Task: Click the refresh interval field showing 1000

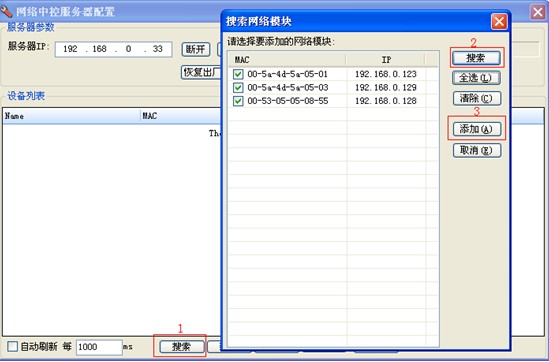Action: (99, 347)
